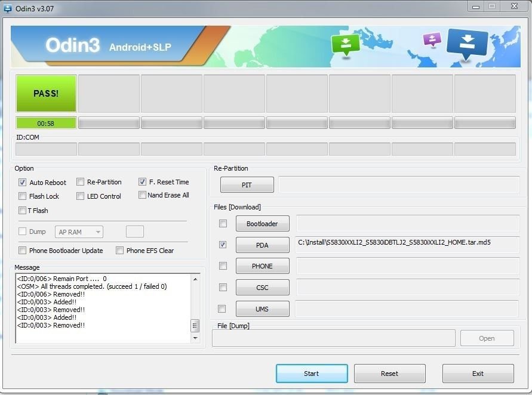This screenshot has height=395, width=532.
Task: Click the UMS file button
Action: pyautogui.click(x=263, y=309)
